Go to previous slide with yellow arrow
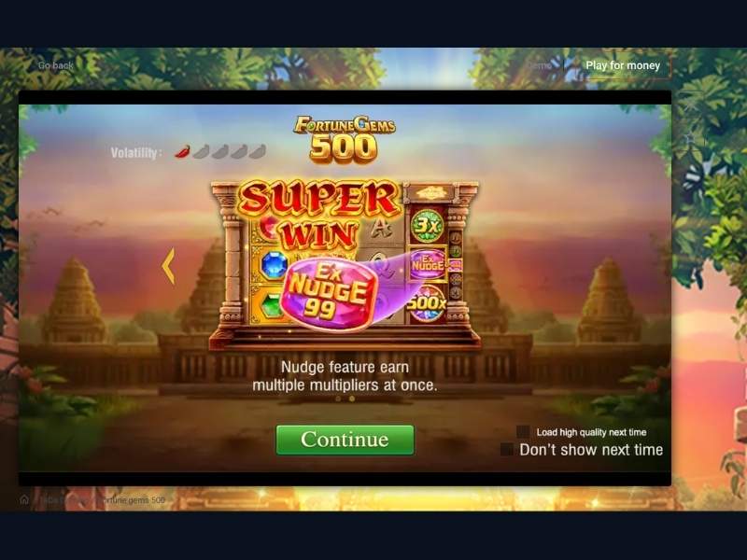 pos(169,266)
